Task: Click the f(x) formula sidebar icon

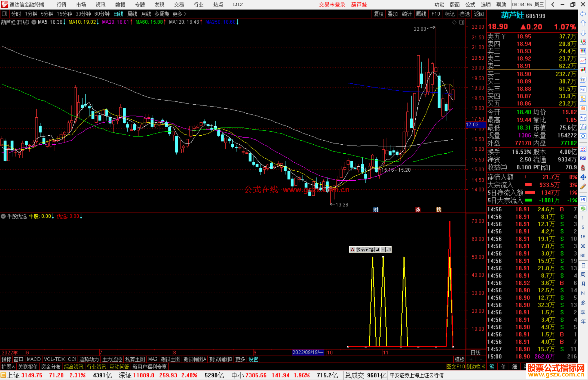Action: click(583, 127)
